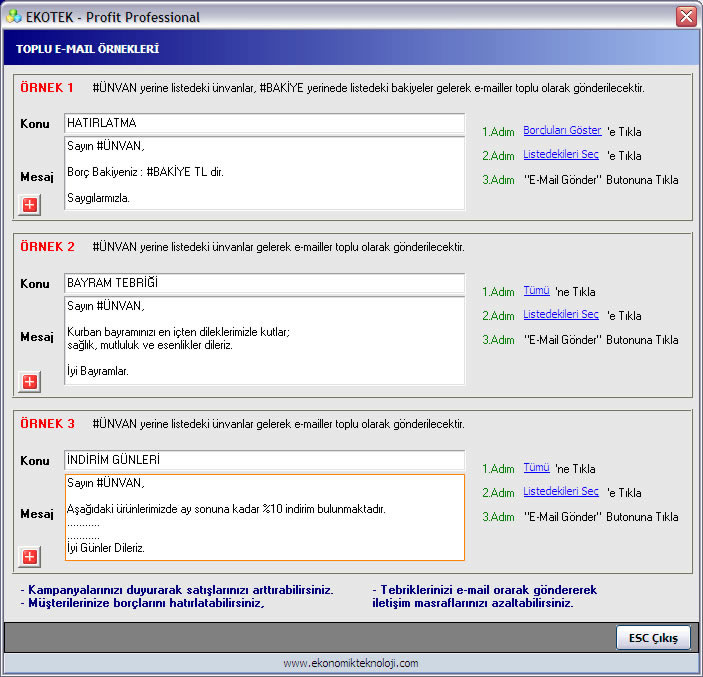Click 'Tebriklerinizi e-mail olarak göndererek' text
This screenshot has height=677, width=703.
click(485, 590)
